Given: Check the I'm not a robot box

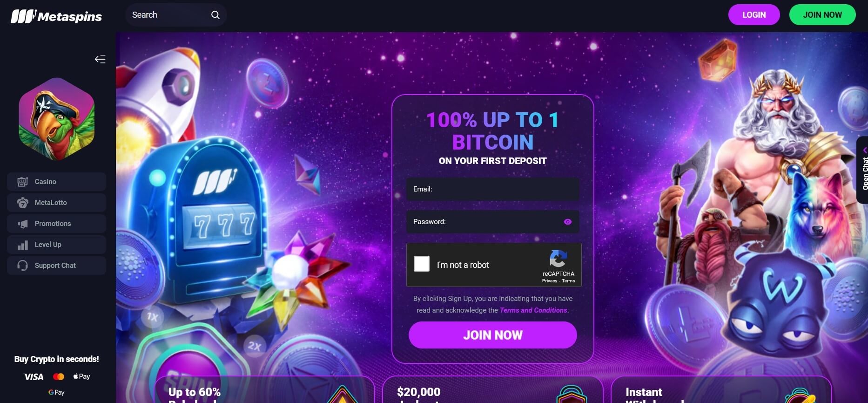Looking at the screenshot, I should point(422,264).
